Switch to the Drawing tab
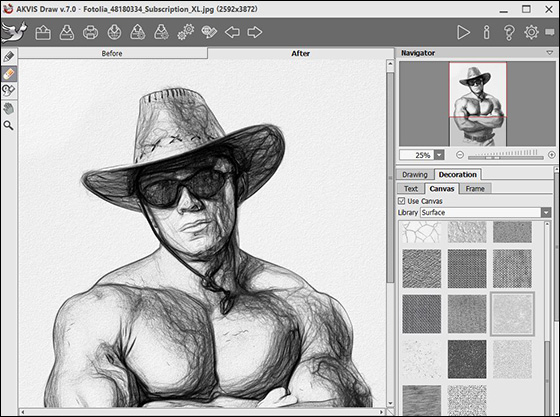Screen dimensions: 560x417 [415, 175]
